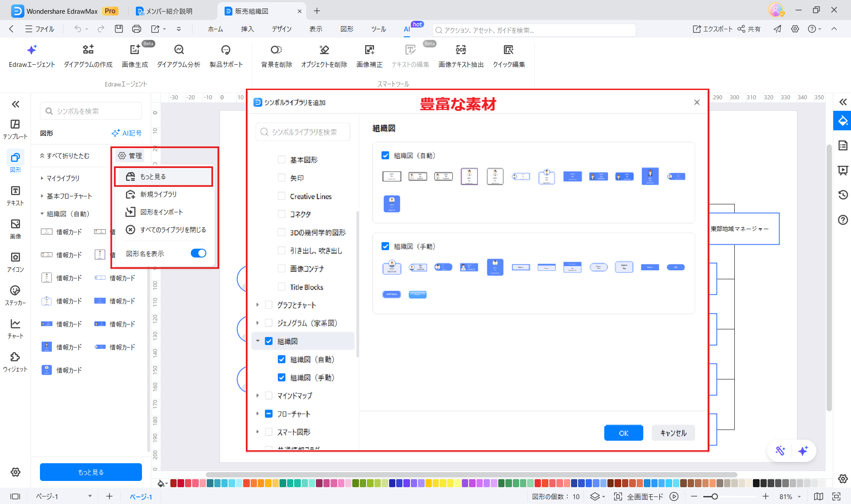
Task: Uncheck the 組織図（自動） checkbox
Action: (x=385, y=155)
